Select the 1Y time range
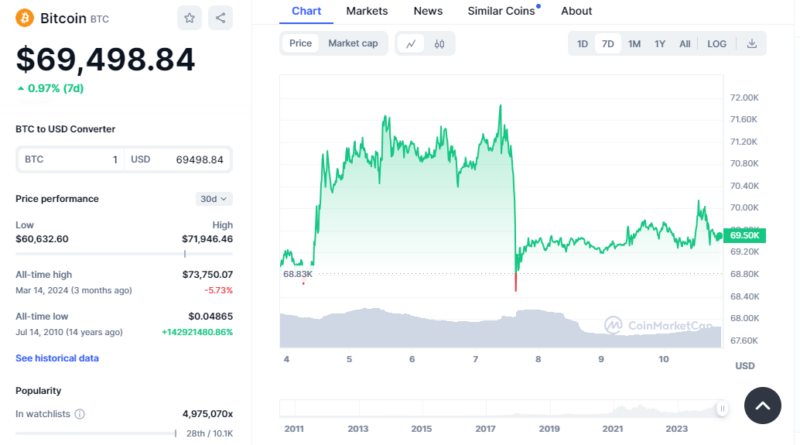Image resolution: width=800 pixels, height=445 pixels. [660, 43]
